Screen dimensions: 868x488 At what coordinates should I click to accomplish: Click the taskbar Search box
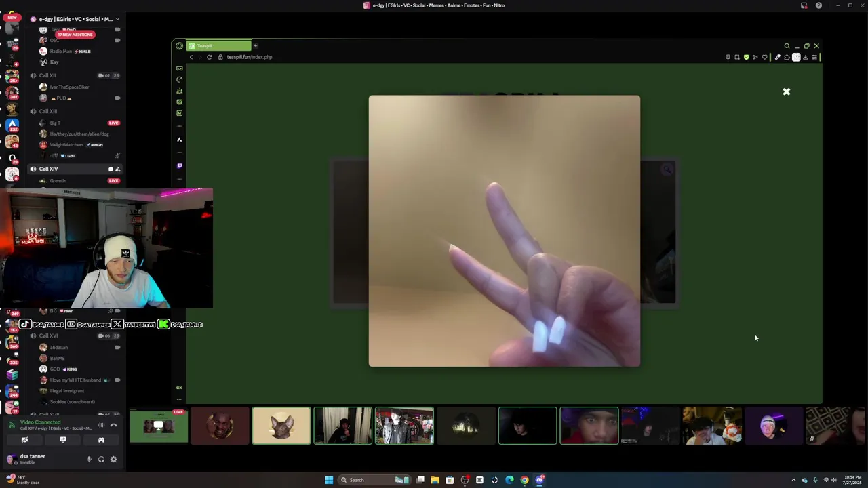tap(374, 480)
